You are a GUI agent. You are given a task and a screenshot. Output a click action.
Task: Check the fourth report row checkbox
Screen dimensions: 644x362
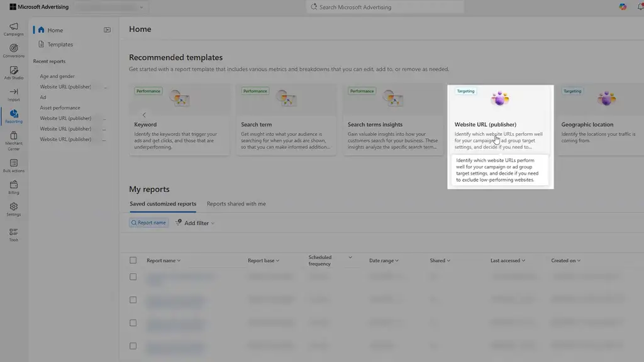(133, 346)
